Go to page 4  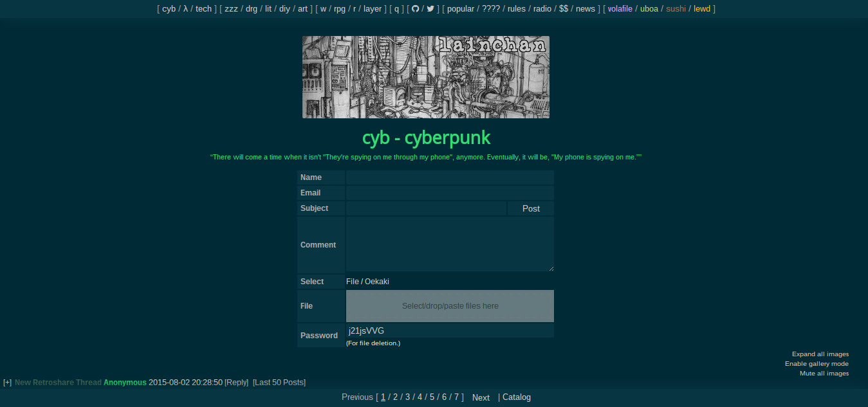pyautogui.click(x=420, y=397)
